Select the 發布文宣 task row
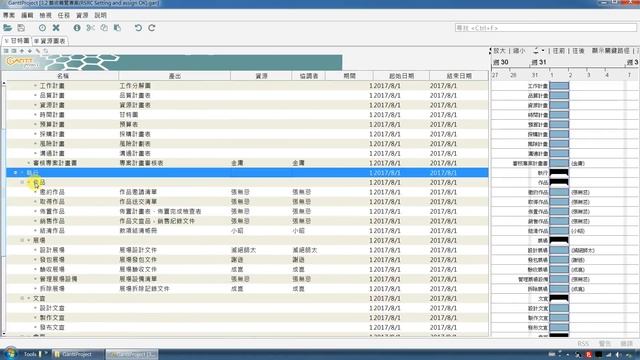 click(x=247, y=327)
